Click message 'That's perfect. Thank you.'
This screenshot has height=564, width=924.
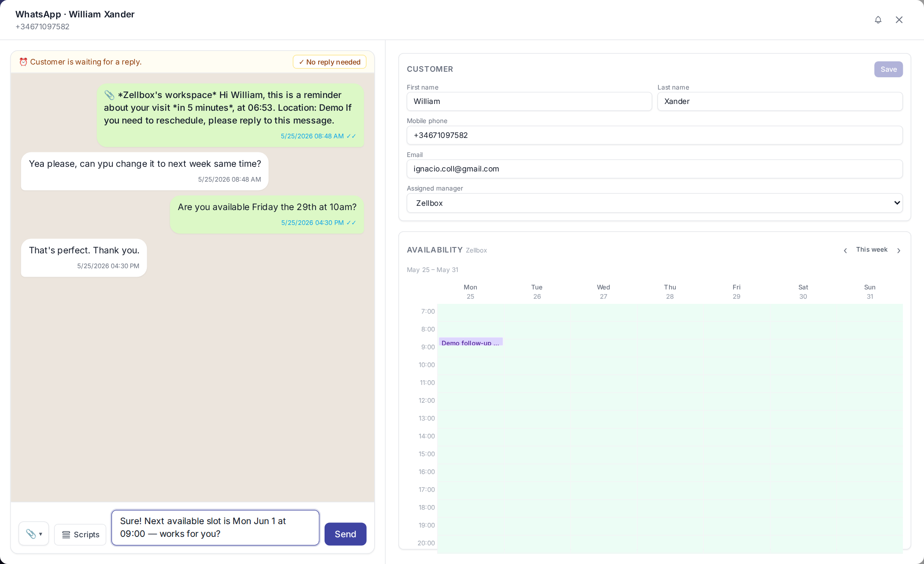[84, 258]
